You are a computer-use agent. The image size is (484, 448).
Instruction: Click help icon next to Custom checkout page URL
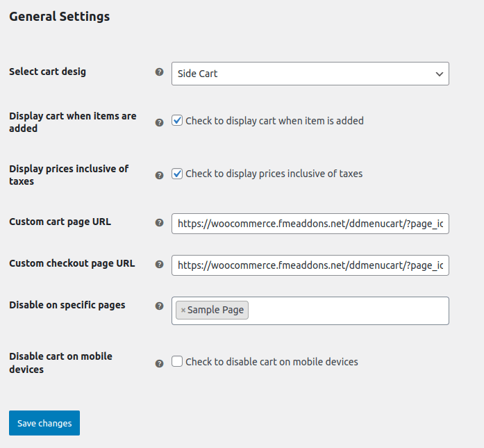[x=159, y=265]
